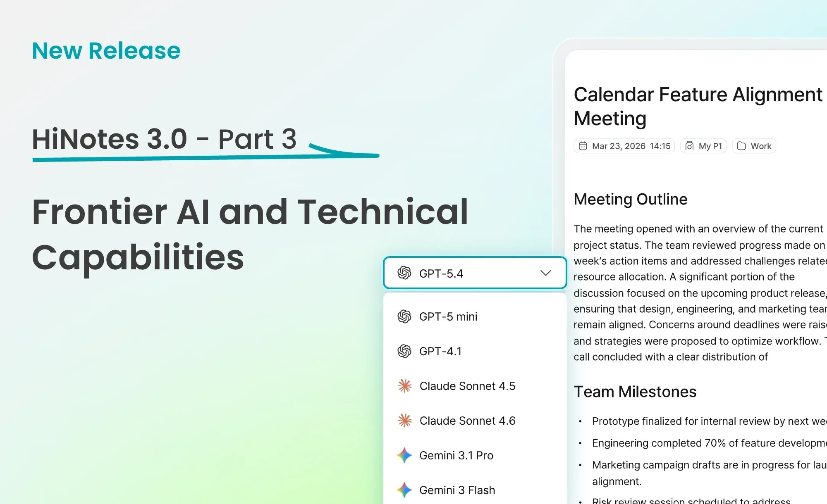Click the OpenAI icon next to GPT-5 mini
This screenshot has width=827, height=504.
click(x=404, y=316)
